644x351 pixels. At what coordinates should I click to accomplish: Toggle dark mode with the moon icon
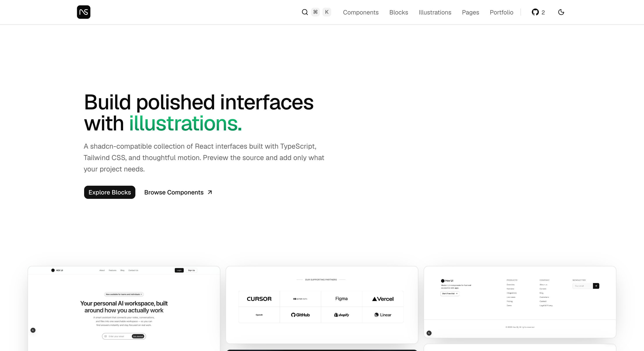[561, 12]
